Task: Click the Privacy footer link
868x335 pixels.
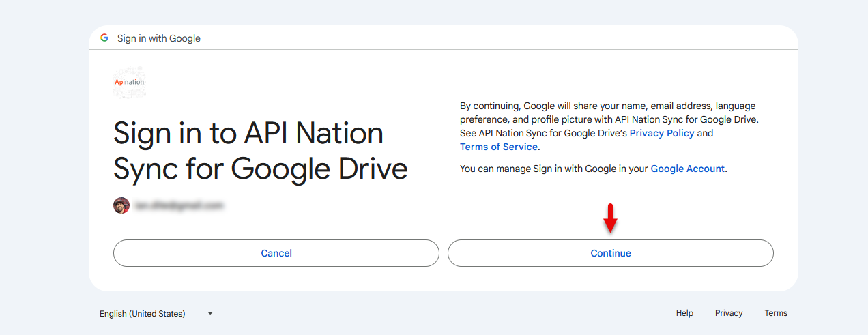Action: click(x=729, y=313)
